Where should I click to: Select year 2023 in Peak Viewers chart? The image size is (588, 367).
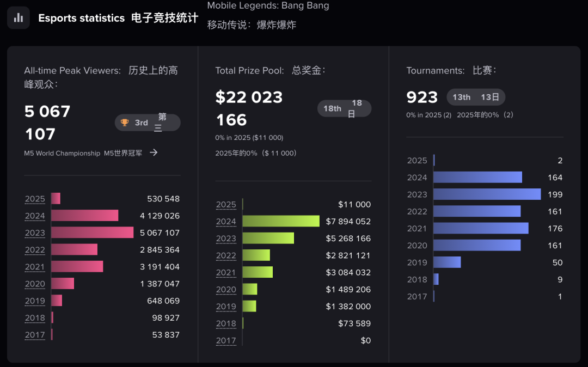[35, 233]
